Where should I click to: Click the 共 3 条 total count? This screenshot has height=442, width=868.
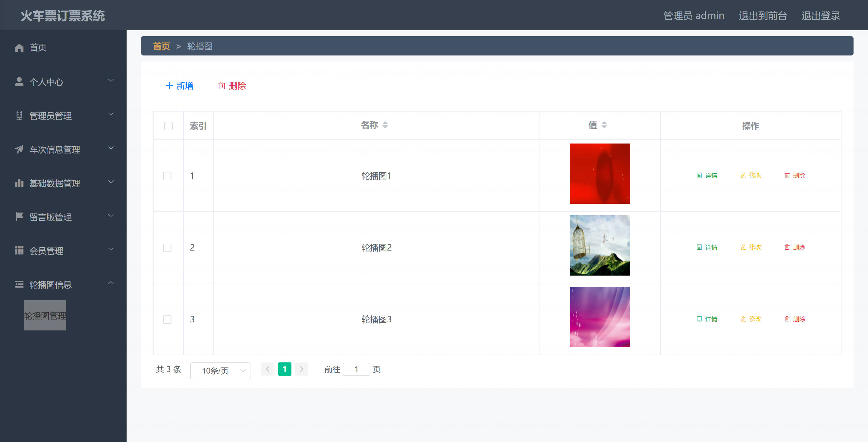click(x=168, y=369)
